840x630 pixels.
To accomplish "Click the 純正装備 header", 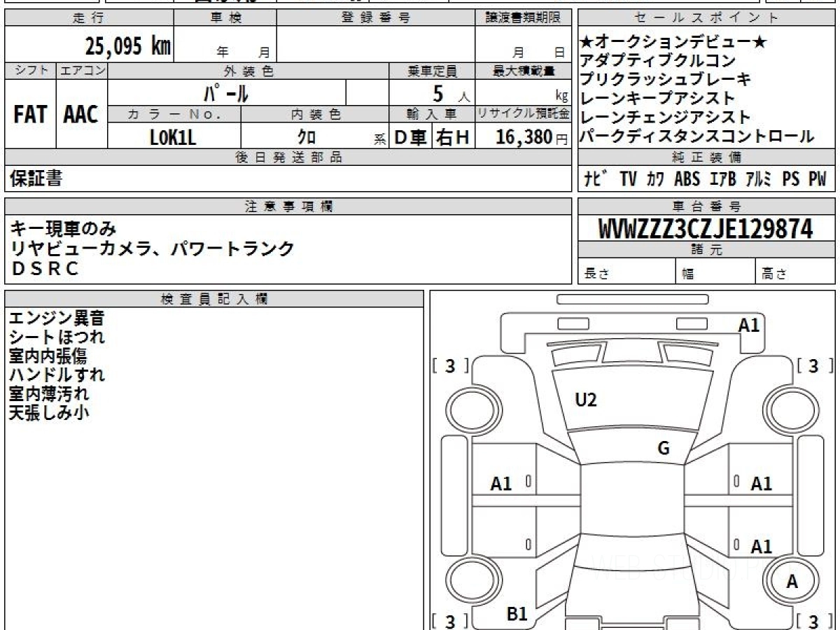I will pos(706,157).
